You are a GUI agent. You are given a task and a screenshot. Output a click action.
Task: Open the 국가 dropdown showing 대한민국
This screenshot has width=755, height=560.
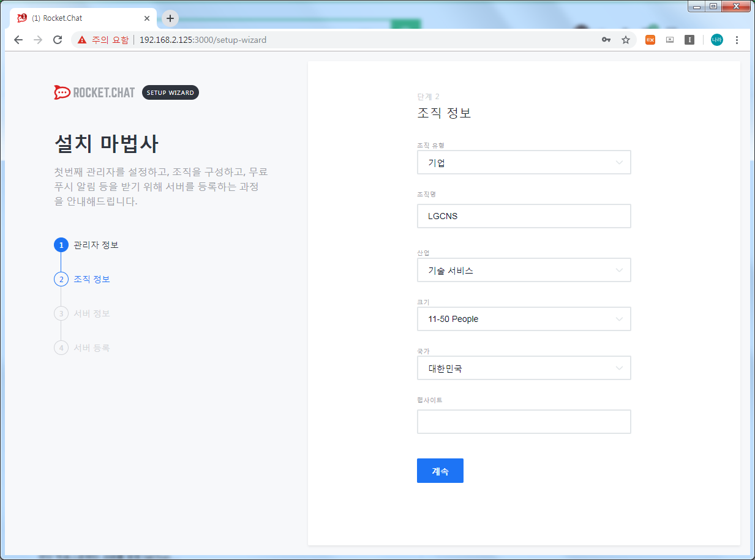(x=524, y=368)
